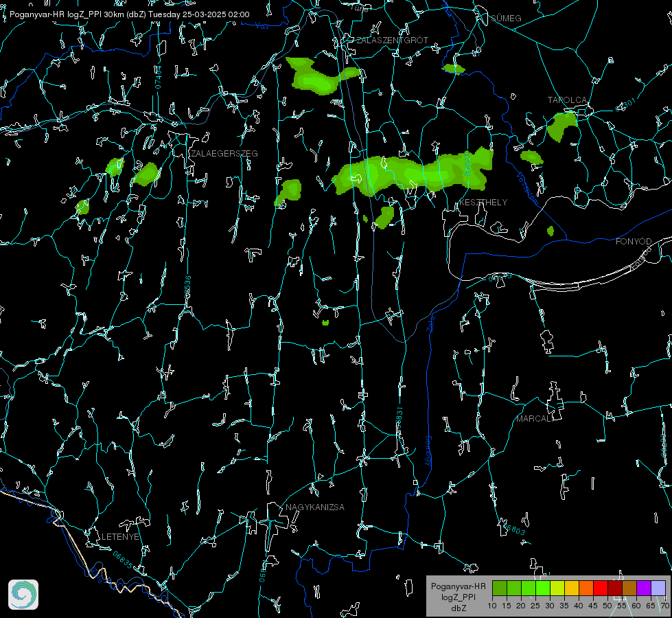Select the 30-35 dBZ yellow-green swatch

pyautogui.click(x=557, y=588)
